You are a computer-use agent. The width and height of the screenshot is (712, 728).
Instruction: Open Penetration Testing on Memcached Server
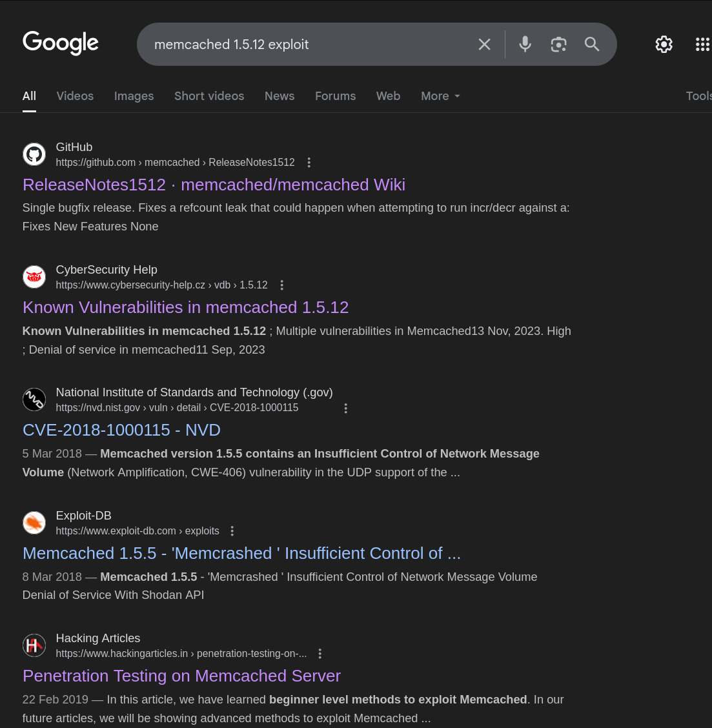pyautogui.click(x=181, y=676)
